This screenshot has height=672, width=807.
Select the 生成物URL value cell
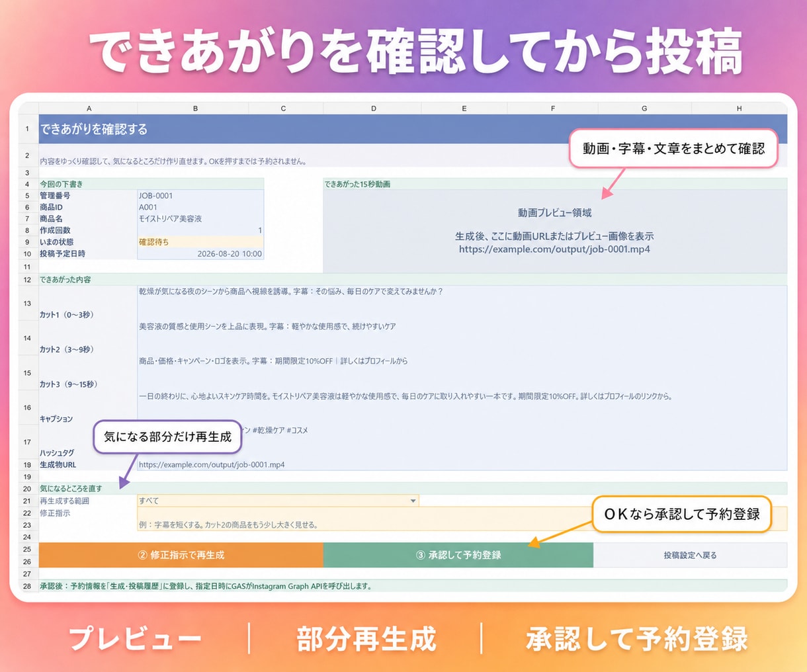(x=462, y=465)
